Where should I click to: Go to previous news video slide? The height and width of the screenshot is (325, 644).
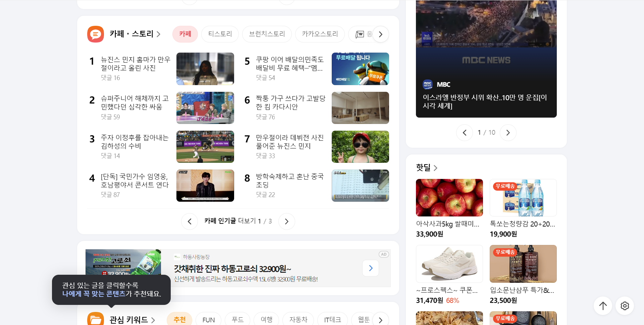click(465, 133)
